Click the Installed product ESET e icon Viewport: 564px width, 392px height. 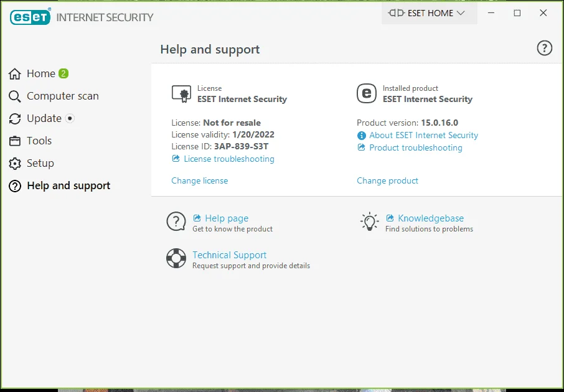coord(367,93)
